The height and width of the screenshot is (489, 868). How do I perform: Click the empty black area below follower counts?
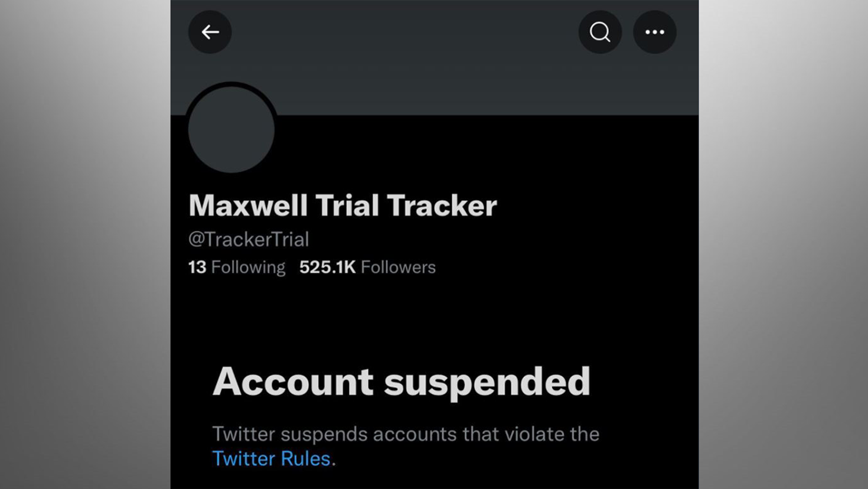point(435,319)
